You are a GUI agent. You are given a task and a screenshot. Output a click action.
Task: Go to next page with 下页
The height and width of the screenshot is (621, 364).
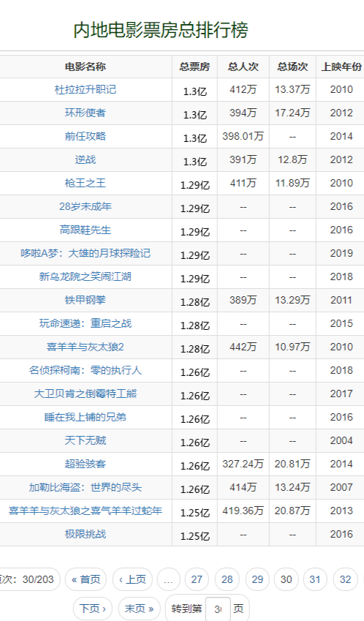pos(93,609)
